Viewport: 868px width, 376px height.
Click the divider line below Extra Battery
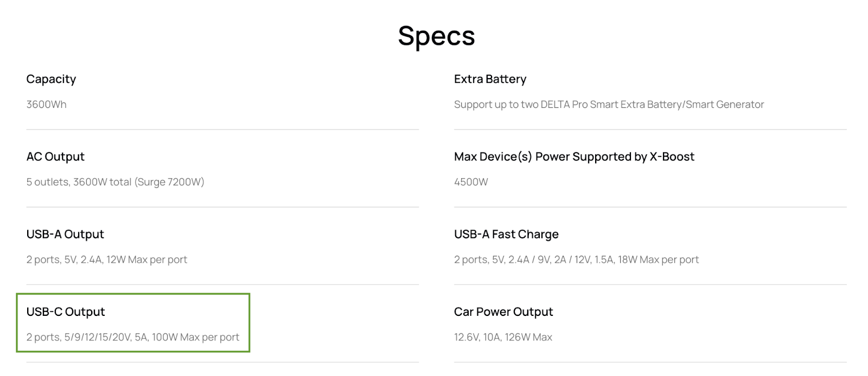pos(650,129)
